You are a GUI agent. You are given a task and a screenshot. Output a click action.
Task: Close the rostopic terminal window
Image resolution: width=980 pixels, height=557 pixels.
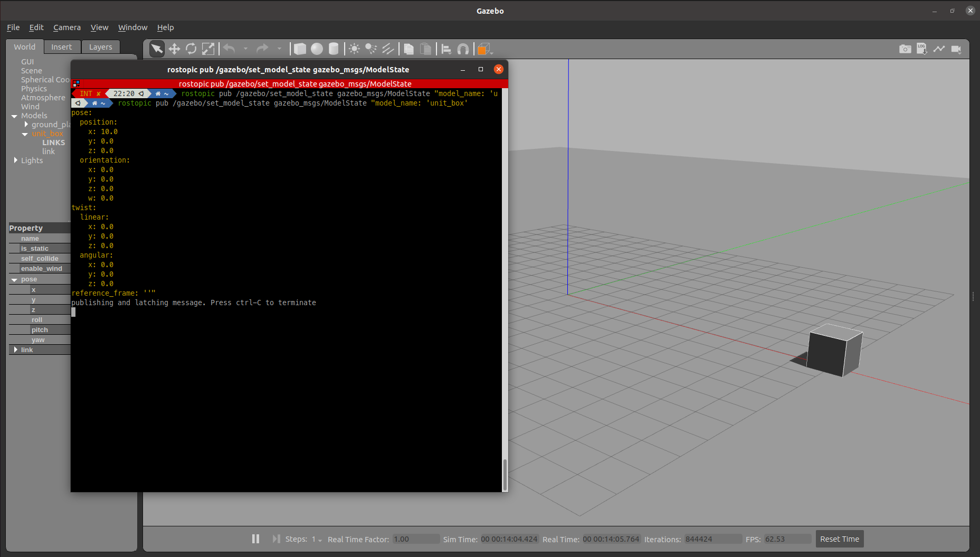[499, 69]
